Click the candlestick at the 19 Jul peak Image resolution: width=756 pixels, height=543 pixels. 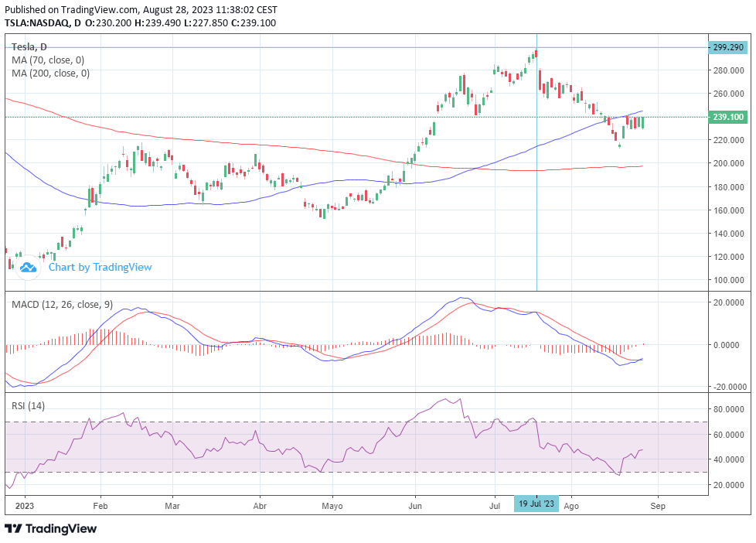[536, 53]
